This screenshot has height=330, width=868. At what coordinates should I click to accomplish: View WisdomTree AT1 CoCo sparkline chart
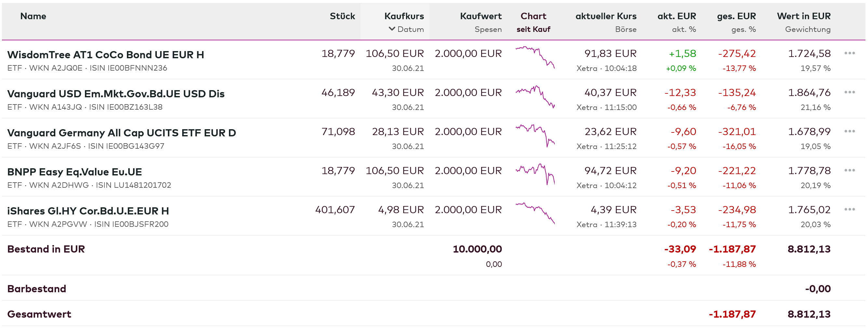tap(535, 58)
